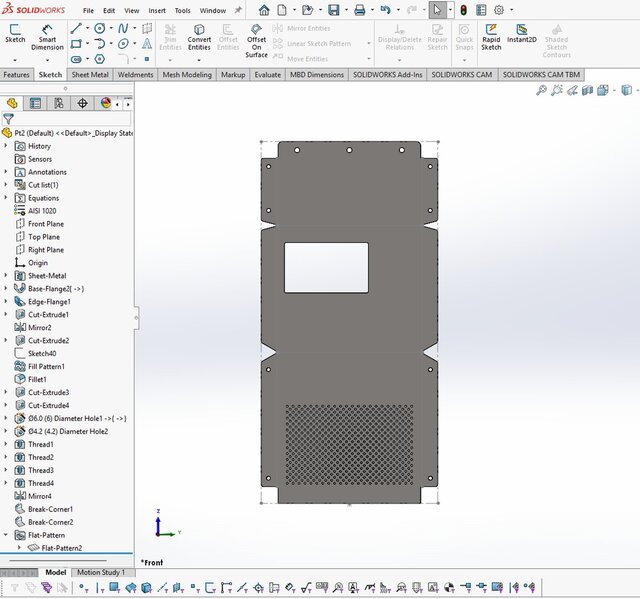
Task: Expand the History folder
Action: [6, 146]
